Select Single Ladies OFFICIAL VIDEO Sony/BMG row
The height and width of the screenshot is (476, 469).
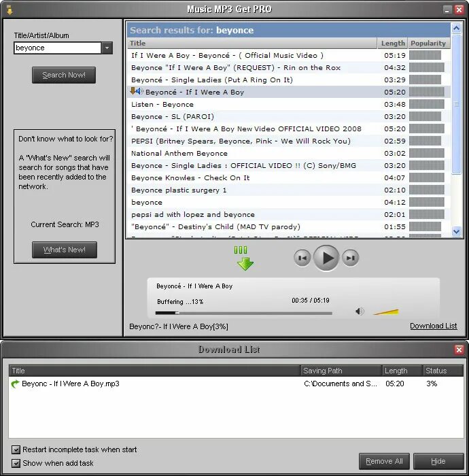click(288, 165)
